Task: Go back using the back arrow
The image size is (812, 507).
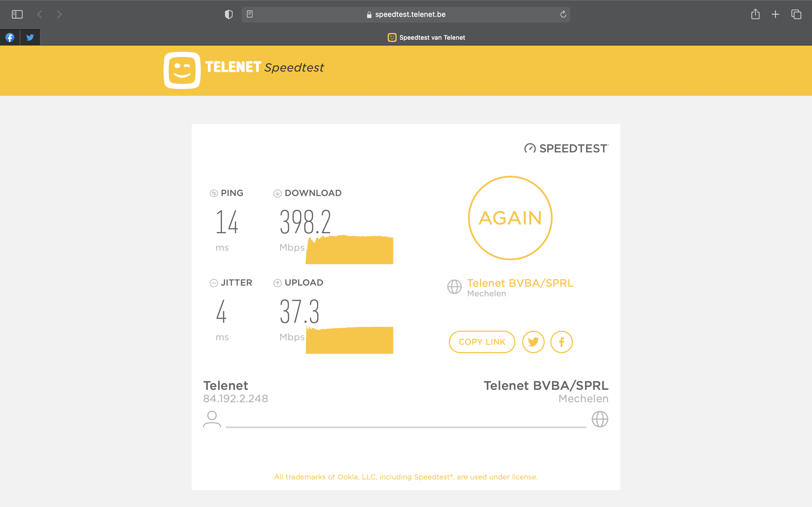Action: 39,14
